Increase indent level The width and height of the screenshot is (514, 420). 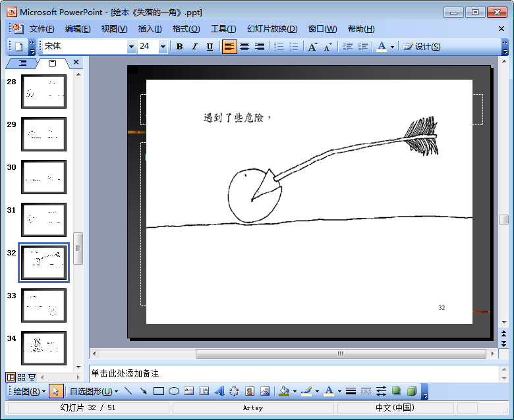(362, 47)
